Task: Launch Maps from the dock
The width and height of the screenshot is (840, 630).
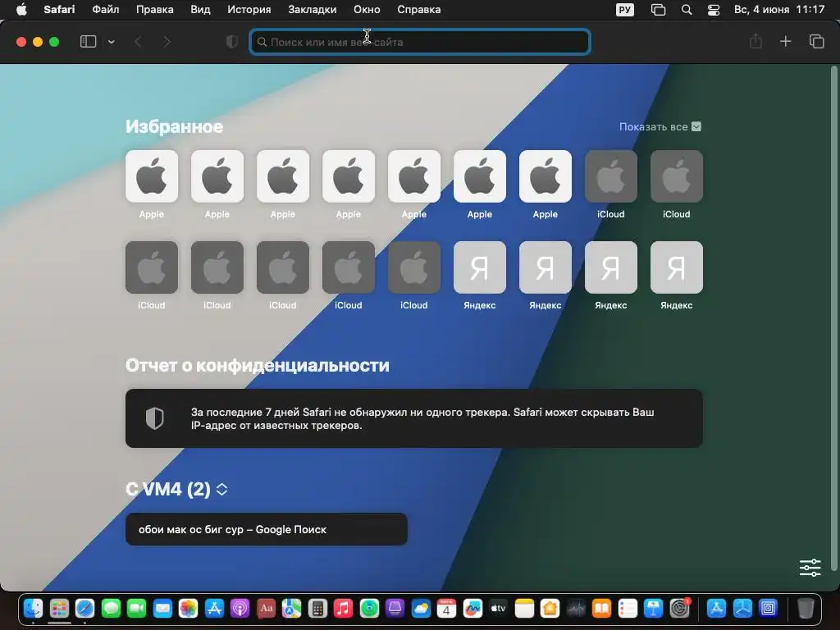Action: pyautogui.click(x=291, y=609)
